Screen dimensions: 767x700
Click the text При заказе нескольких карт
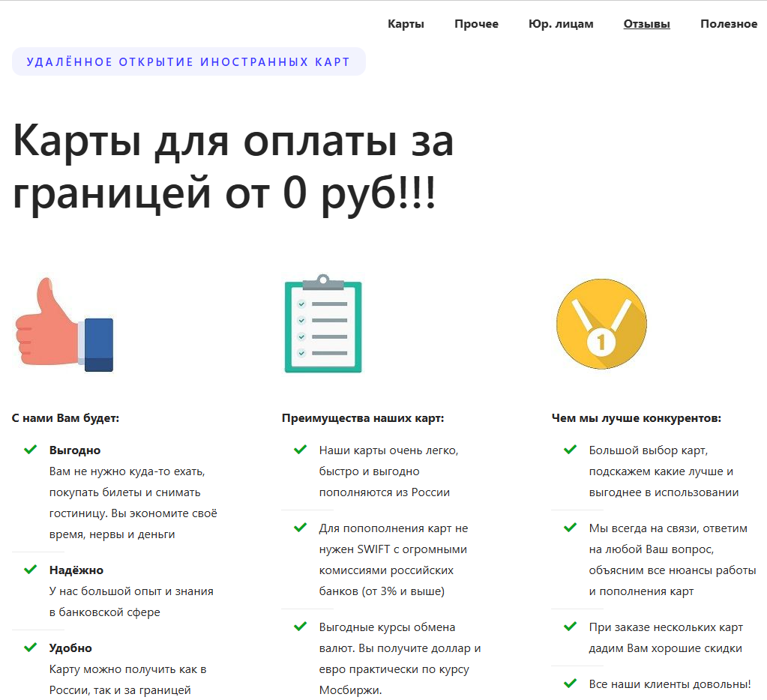[x=666, y=638]
